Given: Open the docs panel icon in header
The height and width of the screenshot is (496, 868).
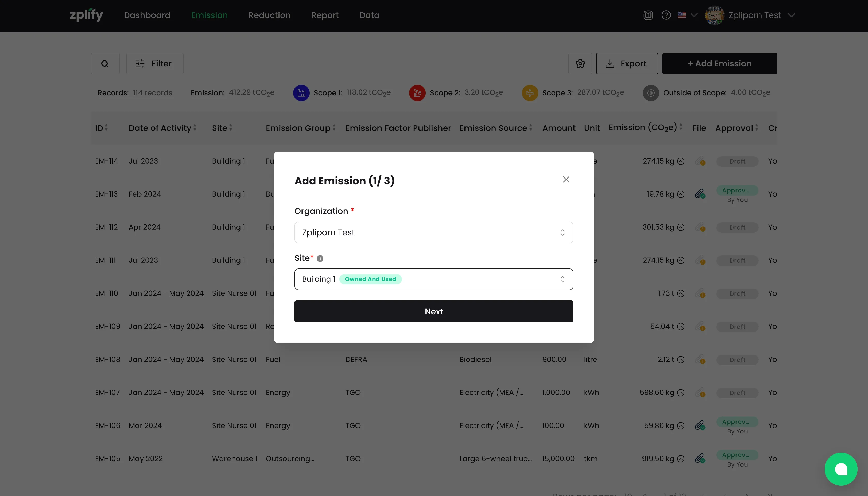Looking at the screenshot, I should point(648,15).
